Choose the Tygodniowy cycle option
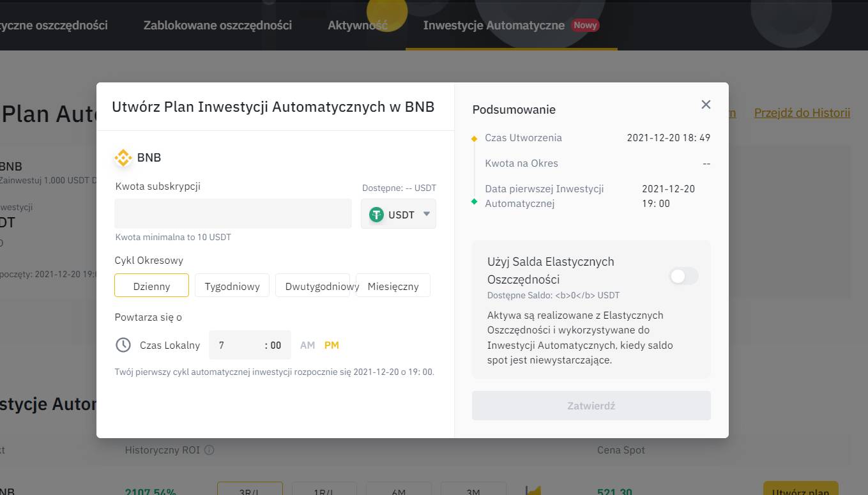868x495 pixels. point(232,286)
